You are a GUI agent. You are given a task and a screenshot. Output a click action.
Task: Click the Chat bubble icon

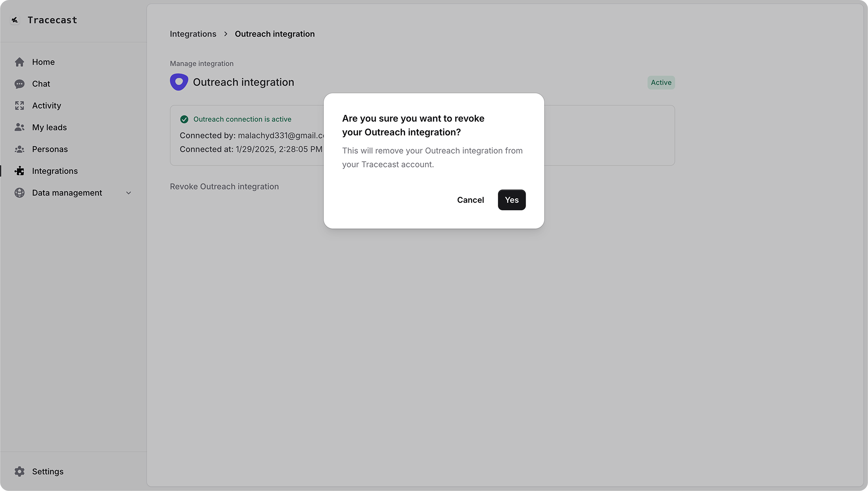point(20,84)
